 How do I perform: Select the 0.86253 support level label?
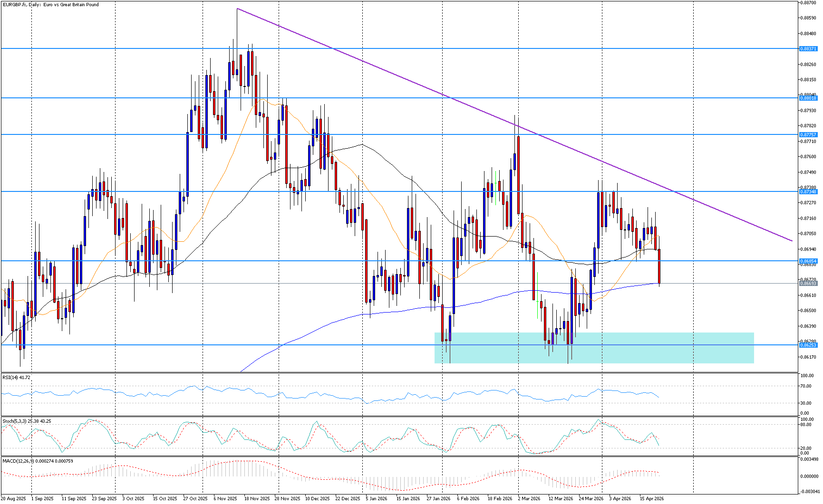click(x=808, y=345)
